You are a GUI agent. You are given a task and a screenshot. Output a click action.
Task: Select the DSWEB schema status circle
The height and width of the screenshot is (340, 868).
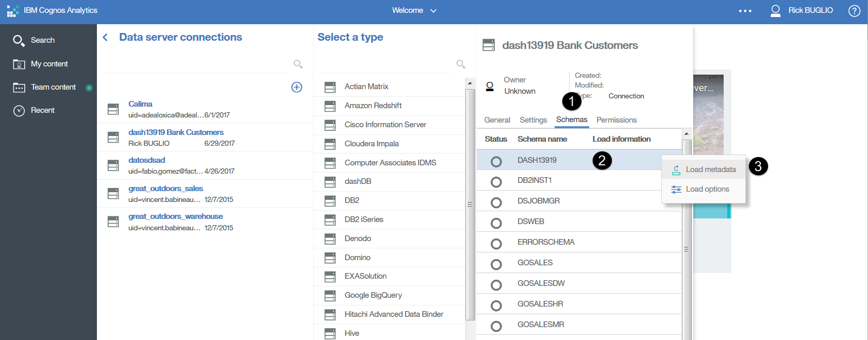[x=496, y=224]
